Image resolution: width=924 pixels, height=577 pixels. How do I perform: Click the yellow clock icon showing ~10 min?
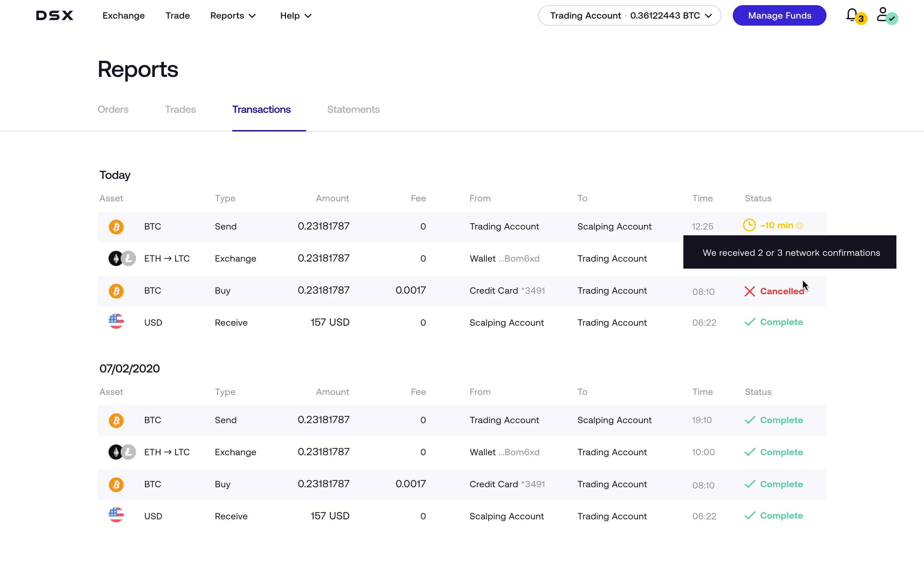(749, 225)
